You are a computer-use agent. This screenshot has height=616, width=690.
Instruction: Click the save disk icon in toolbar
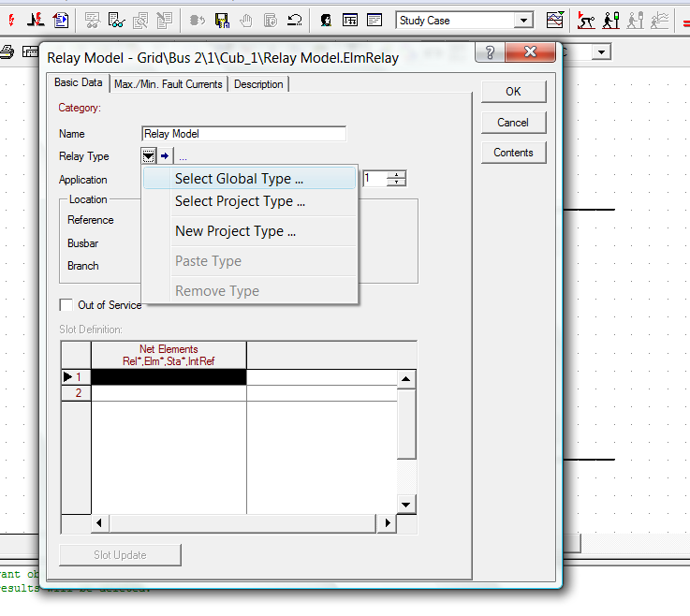coord(222,20)
